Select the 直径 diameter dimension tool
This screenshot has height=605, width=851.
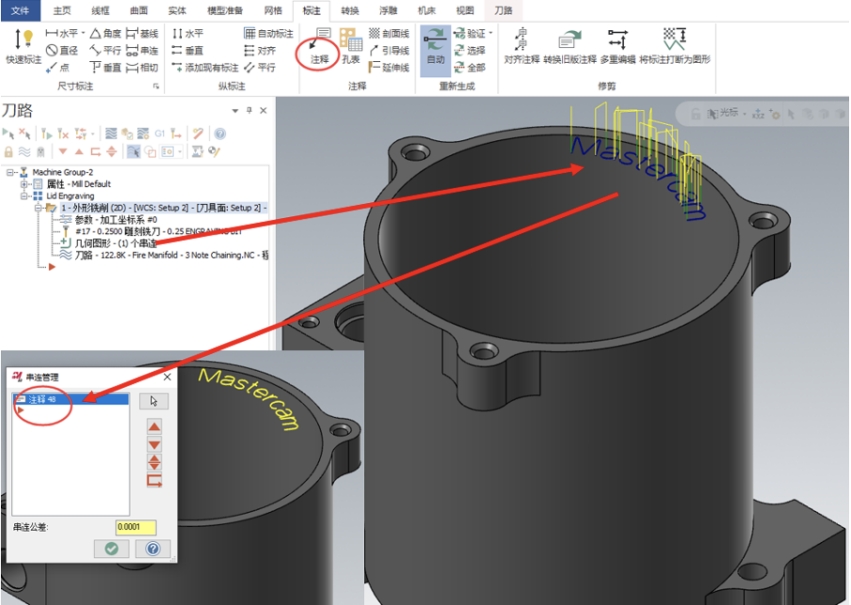click(62, 50)
